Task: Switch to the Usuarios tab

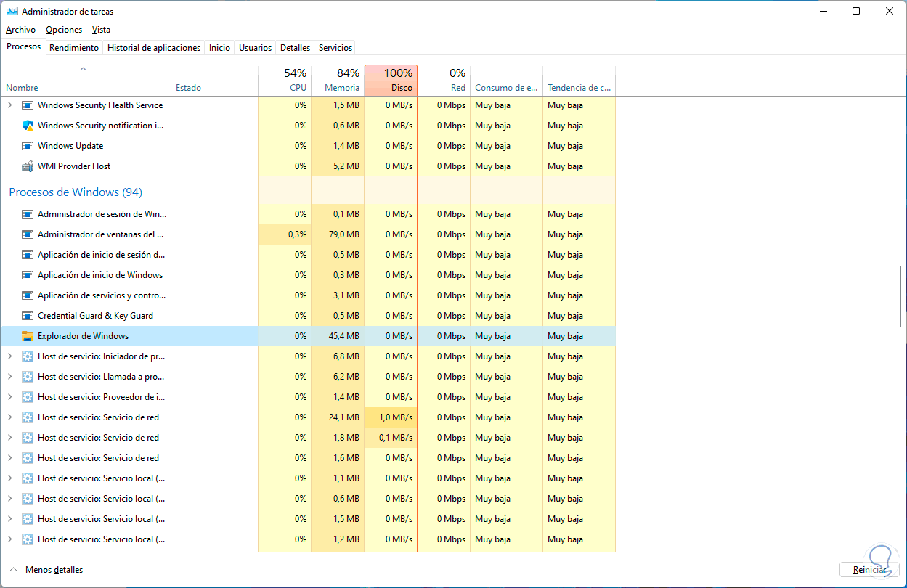Action: coord(256,48)
